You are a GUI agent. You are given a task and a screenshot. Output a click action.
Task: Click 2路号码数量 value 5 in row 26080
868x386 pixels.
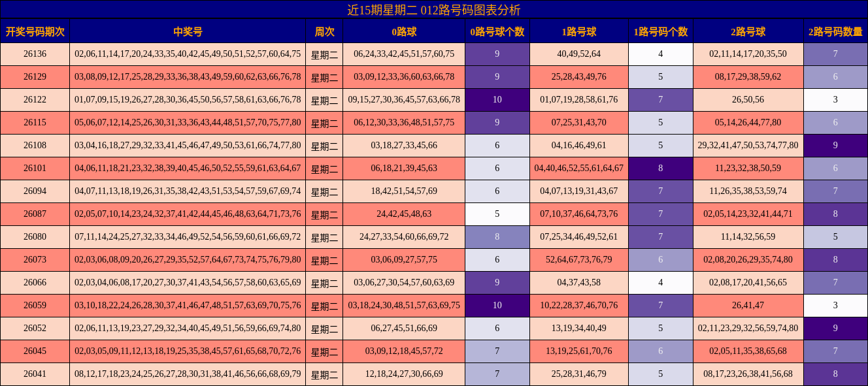point(835,237)
